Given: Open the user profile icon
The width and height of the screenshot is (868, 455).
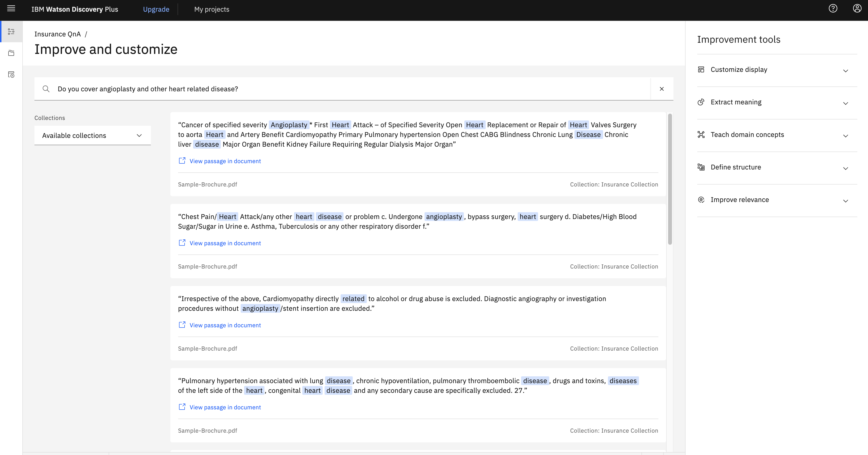Looking at the screenshot, I should coord(857,9).
